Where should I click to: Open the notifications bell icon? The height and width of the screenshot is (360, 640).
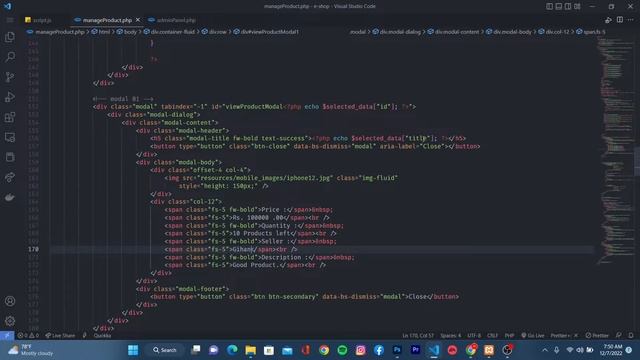(631, 336)
